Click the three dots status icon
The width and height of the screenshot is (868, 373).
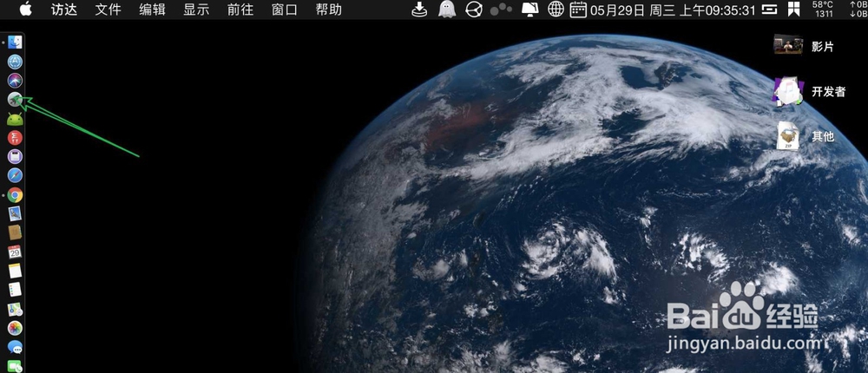[502, 9]
